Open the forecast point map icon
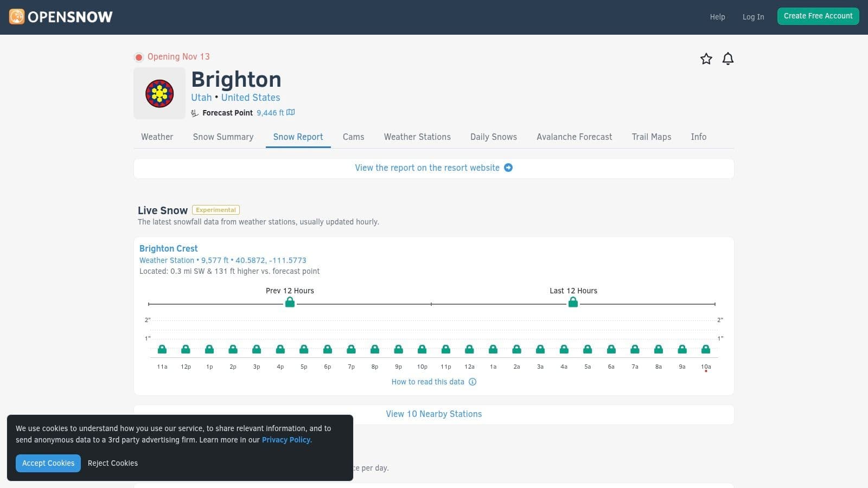 pos(291,113)
